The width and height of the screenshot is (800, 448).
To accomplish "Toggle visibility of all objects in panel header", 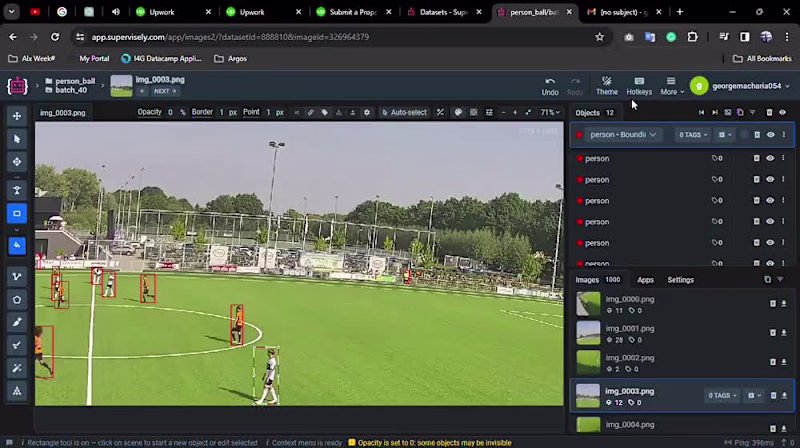I will (783, 112).
